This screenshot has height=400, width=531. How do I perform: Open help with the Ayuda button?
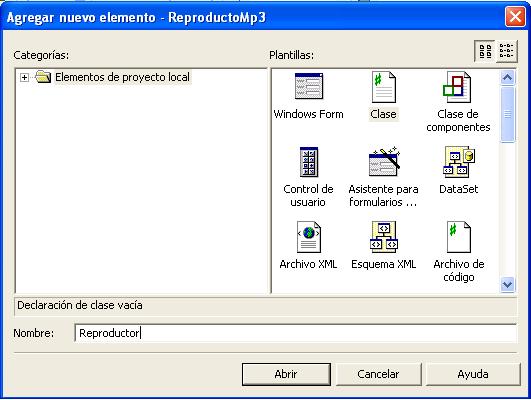(x=473, y=374)
